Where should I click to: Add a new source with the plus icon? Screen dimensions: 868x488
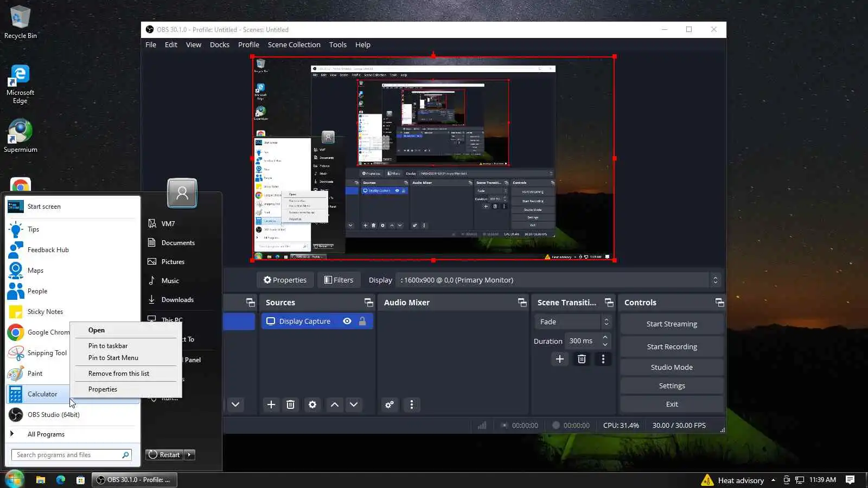pos(271,404)
